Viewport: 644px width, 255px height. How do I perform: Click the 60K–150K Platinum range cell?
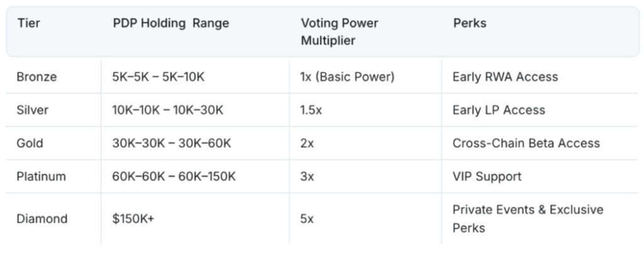[174, 176]
